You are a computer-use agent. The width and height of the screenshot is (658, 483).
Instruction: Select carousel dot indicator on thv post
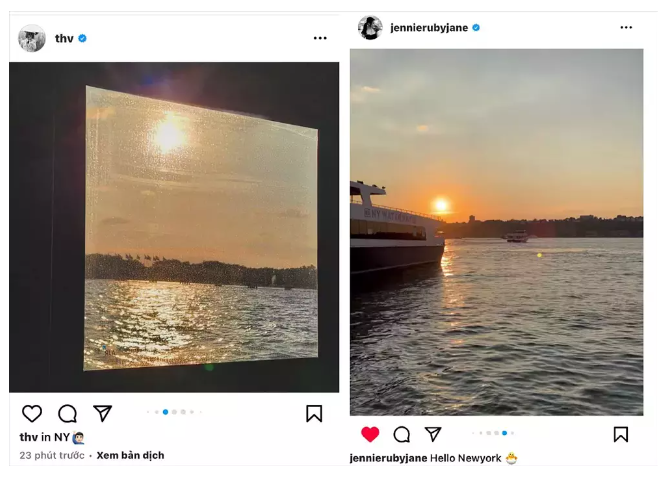[165, 412]
